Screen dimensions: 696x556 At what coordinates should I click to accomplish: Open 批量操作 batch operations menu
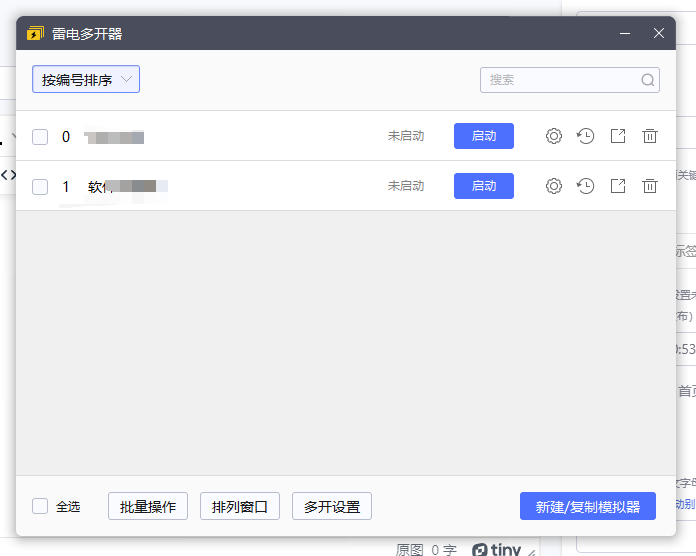pyautogui.click(x=148, y=506)
